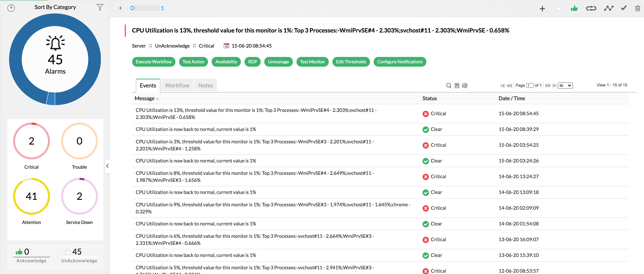Click the workflow link icon in the toolbar

[591, 8]
